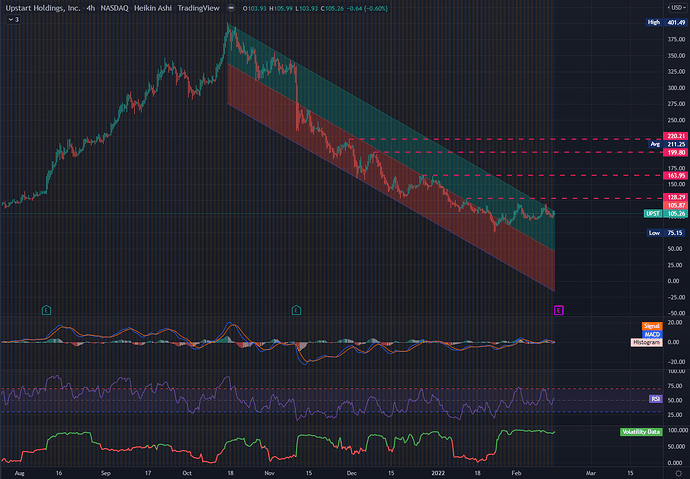Click the Nov label on the time axis

tap(269, 473)
